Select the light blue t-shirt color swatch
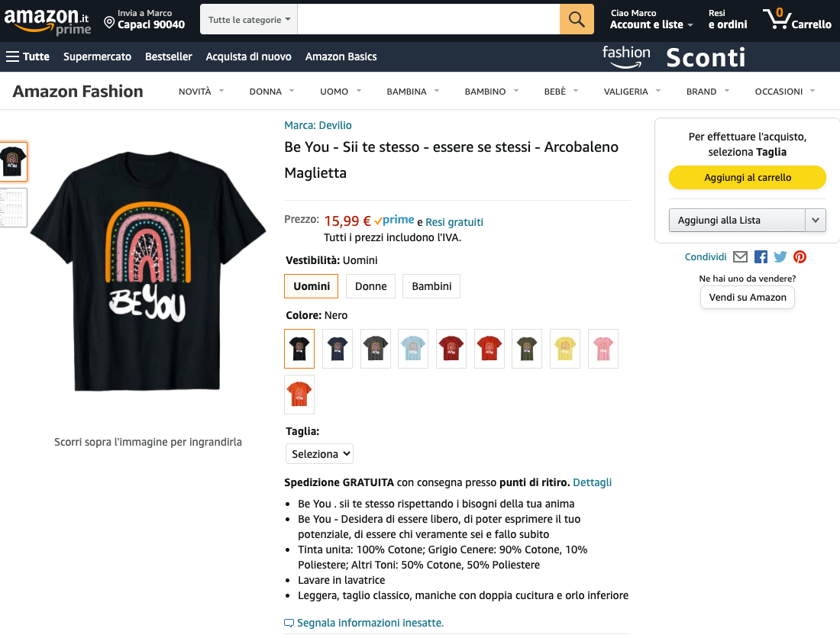 click(x=413, y=347)
